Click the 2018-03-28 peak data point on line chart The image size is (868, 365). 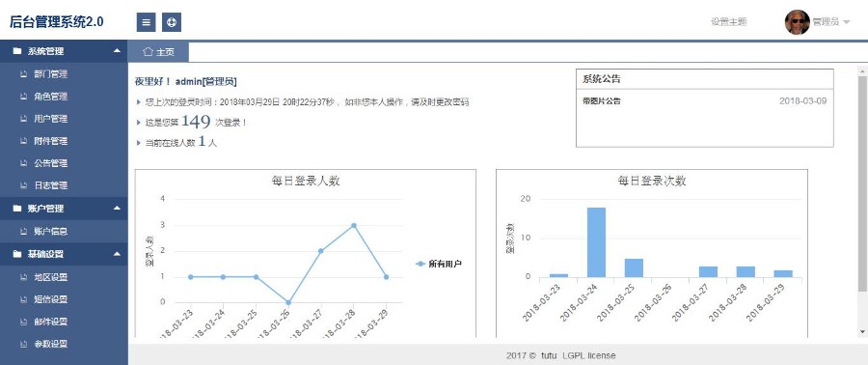[354, 225]
